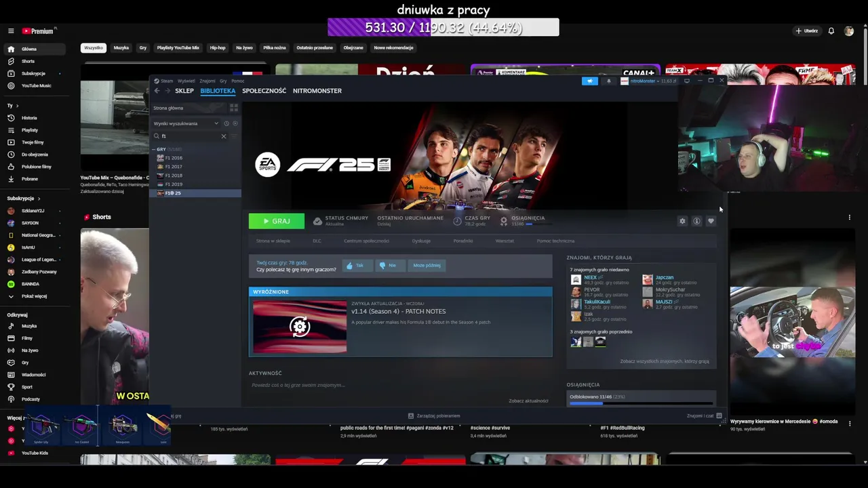868x488 pixels.
Task: Select Muzyka chip on YouTube
Action: coord(121,48)
